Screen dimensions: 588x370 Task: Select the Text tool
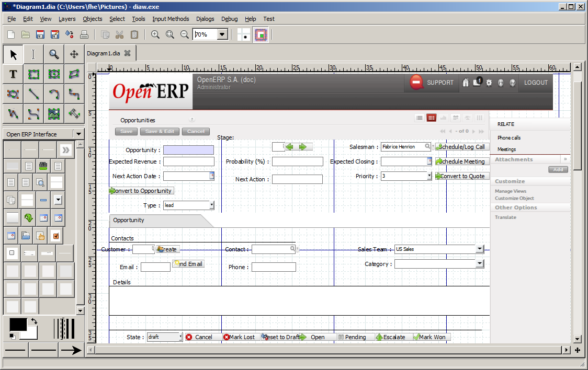[13, 74]
